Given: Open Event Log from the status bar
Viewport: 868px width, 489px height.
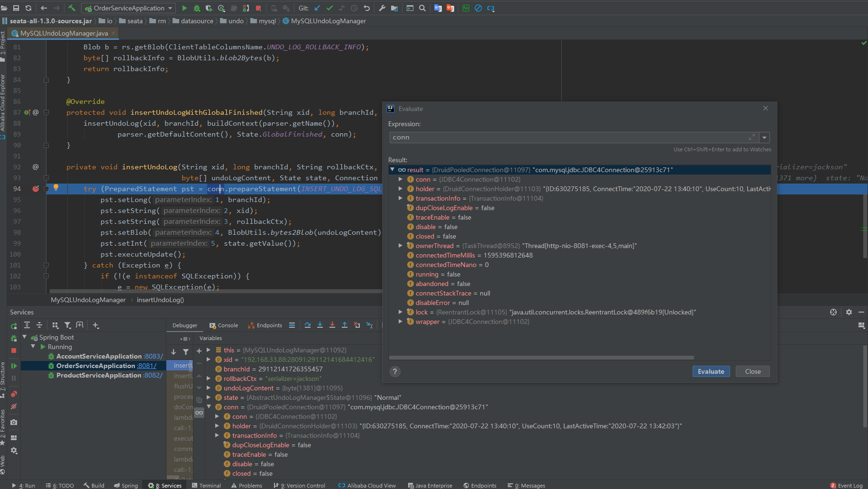Looking at the screenshot, I should pyautogui.click(x=846, y=485).
